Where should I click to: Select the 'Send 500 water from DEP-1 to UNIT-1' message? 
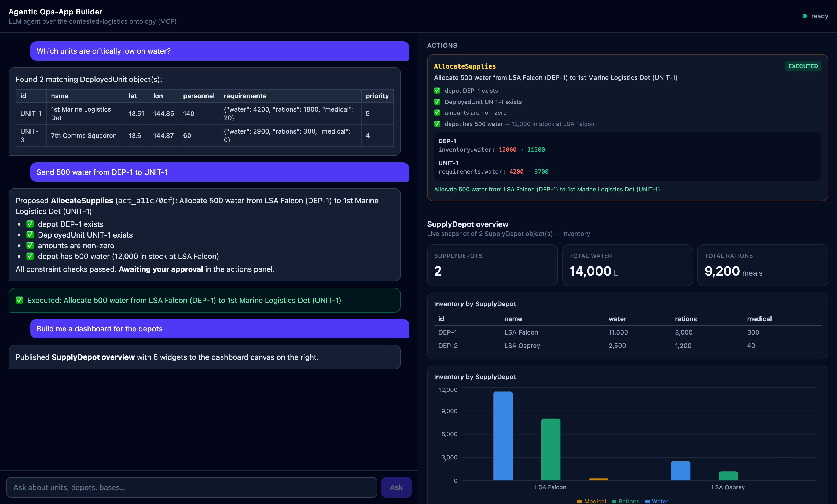coord(219,172)
